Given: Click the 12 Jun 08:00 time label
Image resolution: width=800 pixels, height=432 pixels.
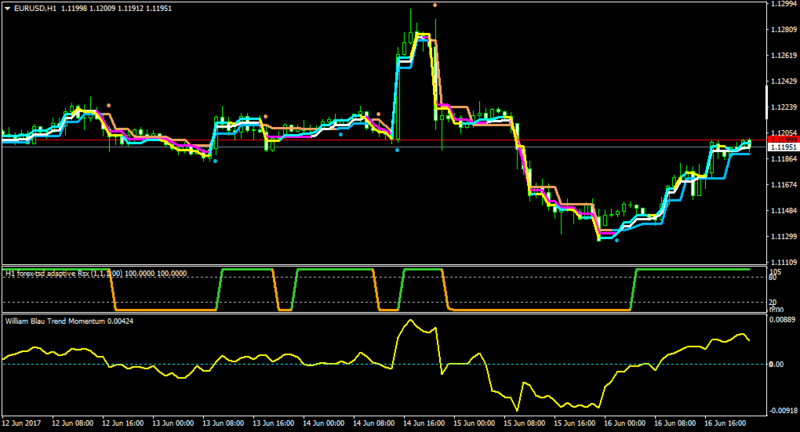Looking at the screenshot, I should [x=72, y=423].
